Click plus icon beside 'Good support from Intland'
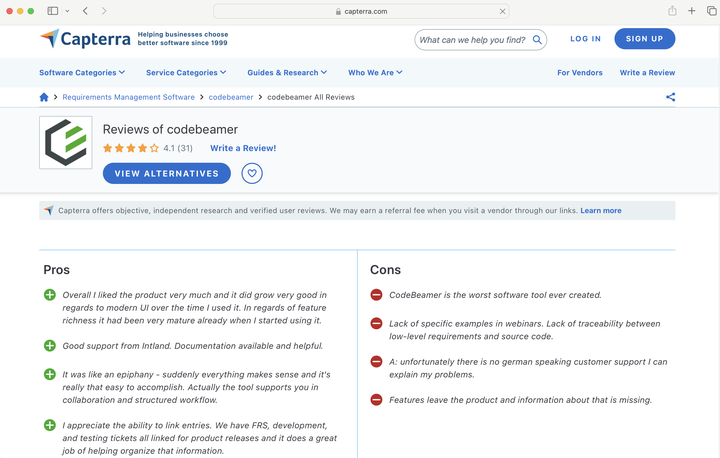The width and height of the screenshot is (720, 458). [x=50, y=345]
